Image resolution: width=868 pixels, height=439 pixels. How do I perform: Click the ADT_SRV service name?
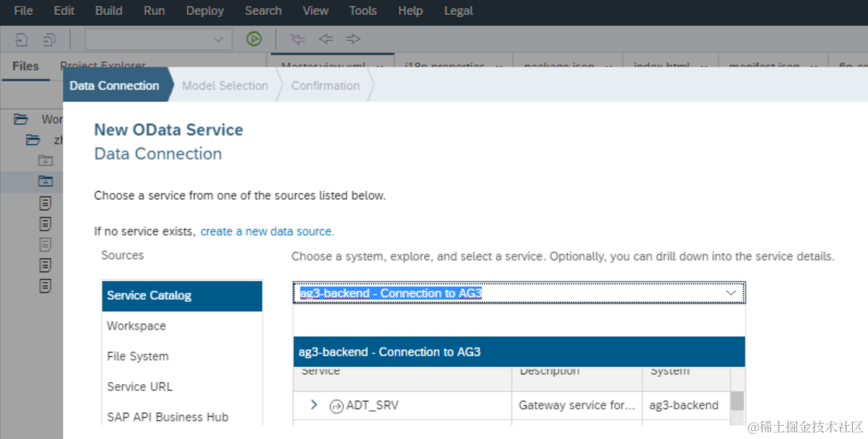[372, 405]
